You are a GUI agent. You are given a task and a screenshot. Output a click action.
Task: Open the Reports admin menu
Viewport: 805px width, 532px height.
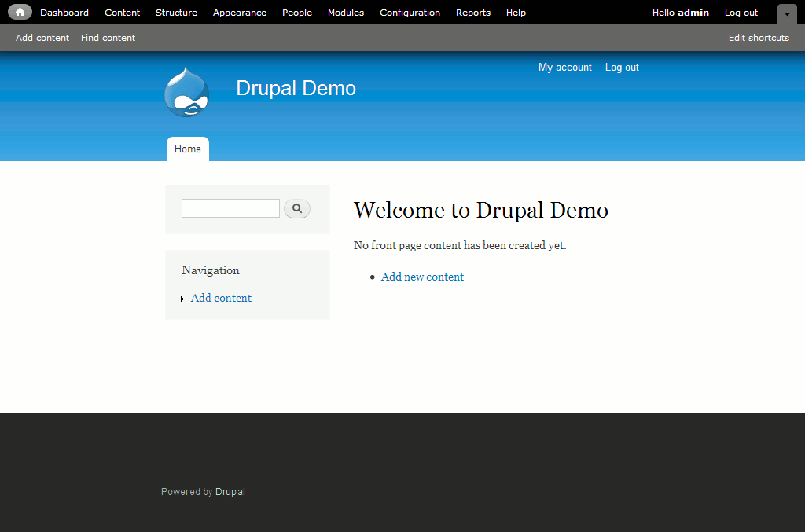pyautogui.click(x=472, y=12)
